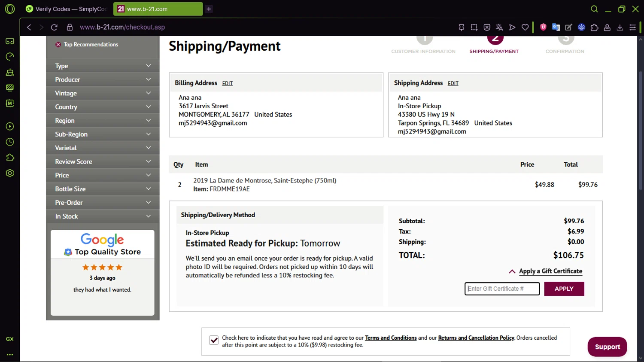Expand the Producer filter
644x362 pixels.
103,79
